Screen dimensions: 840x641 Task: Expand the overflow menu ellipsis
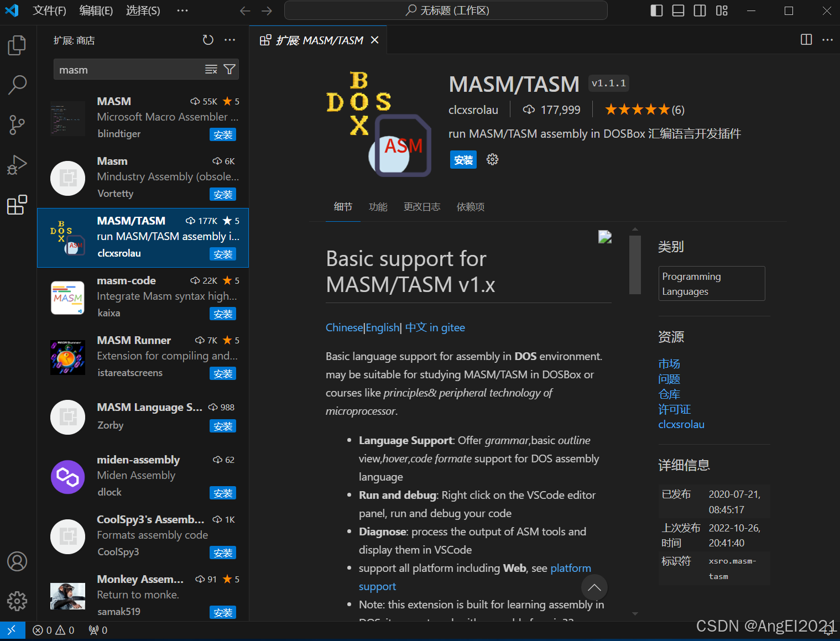(x=182, y=11)
